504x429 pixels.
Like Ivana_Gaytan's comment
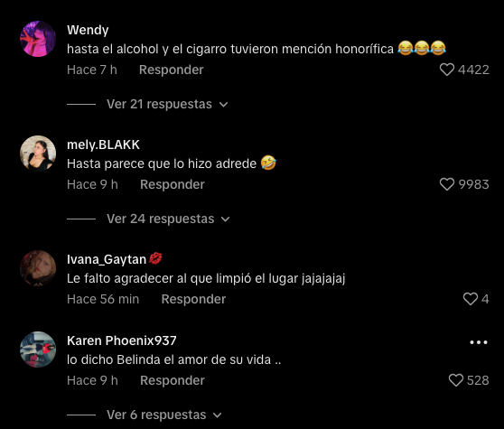(x=471, y=299)
